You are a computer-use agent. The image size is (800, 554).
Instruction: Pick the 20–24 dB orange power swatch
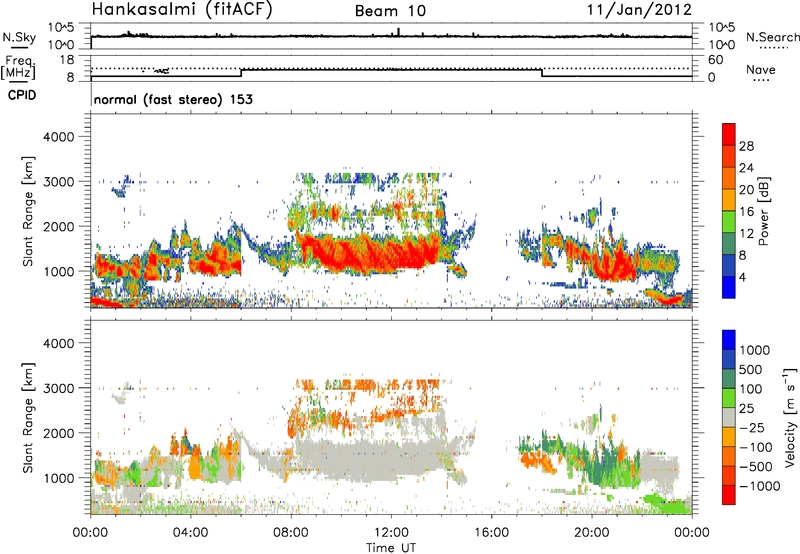pos(729,178)
